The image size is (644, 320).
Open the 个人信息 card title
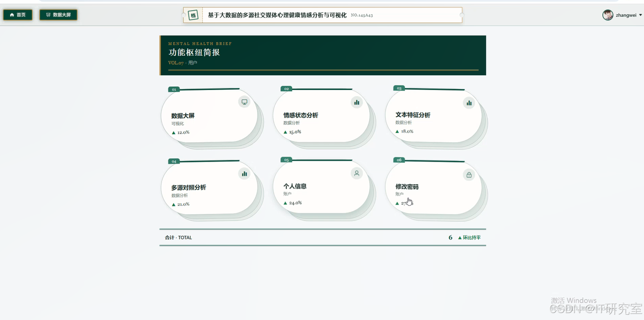click(295, 186)
